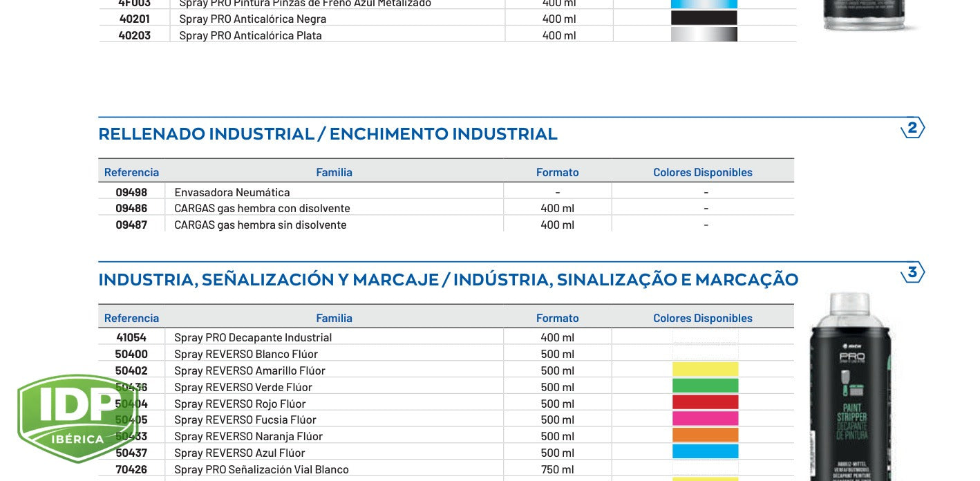The height and width of the screenshot is (481, 980).
Task: Select reference cell '40201'
Action: coord(134,19)
